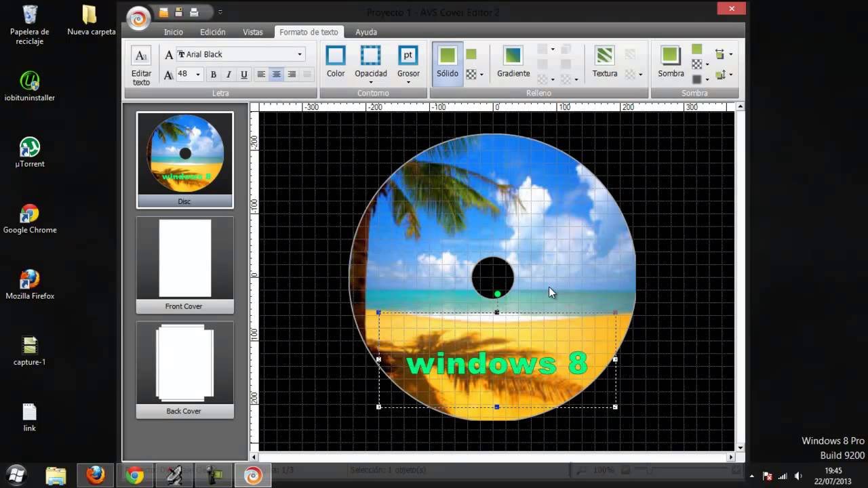Click the horizontal scrollbar right arrow
Image resolution: width=868 pixels, height=488 pixels.
coord(730,457)
